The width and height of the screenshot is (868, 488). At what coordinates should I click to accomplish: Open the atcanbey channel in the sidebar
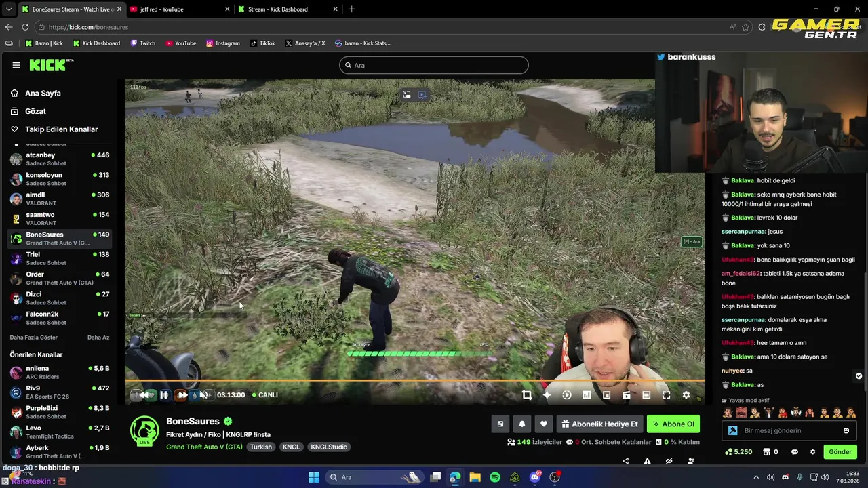60,159
